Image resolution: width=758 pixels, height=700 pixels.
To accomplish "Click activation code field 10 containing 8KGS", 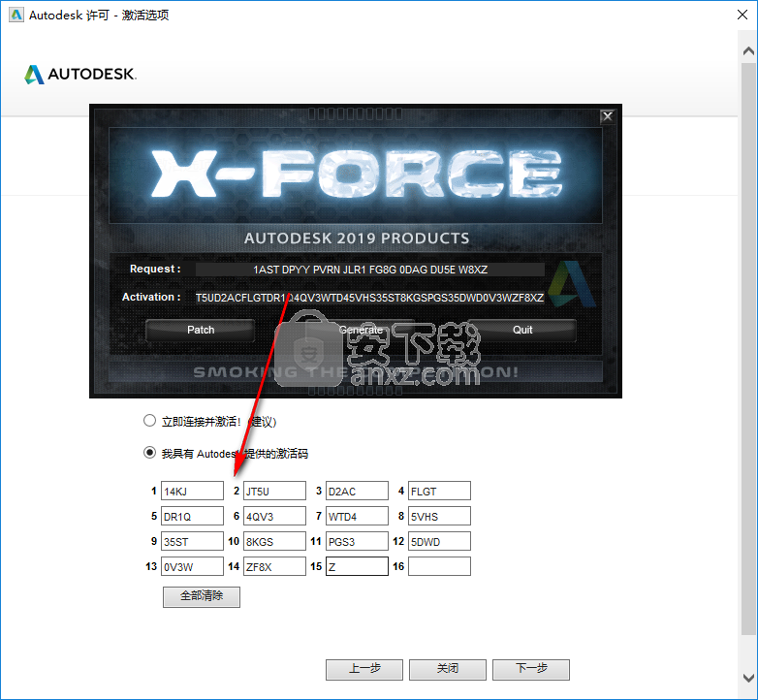I will [x=274, y=541].
